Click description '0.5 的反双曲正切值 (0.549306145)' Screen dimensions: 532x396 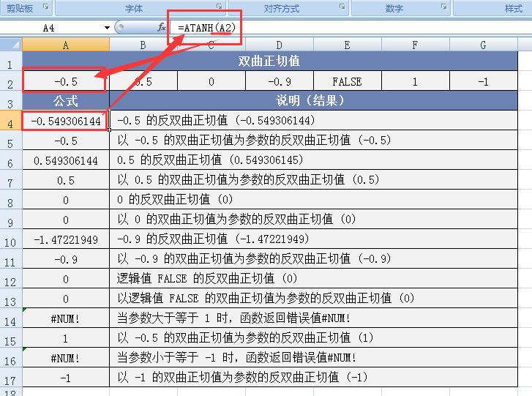313,160
